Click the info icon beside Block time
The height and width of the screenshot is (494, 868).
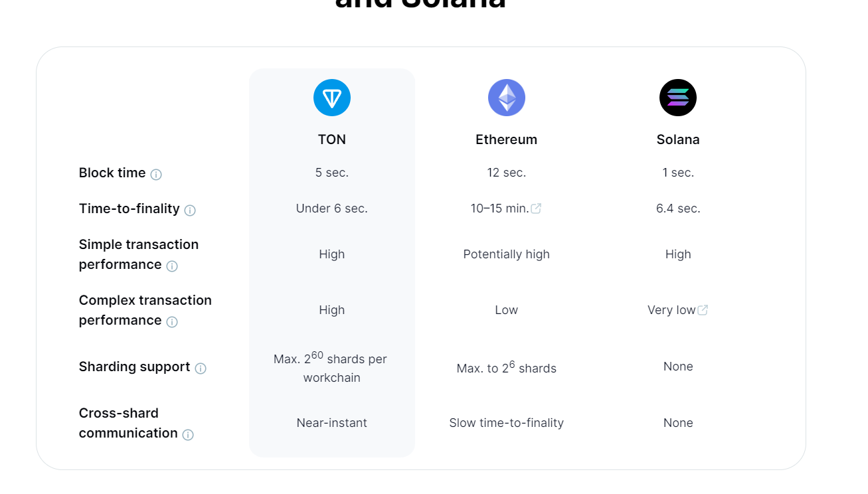pyautogui.click(x=156, y=175)
